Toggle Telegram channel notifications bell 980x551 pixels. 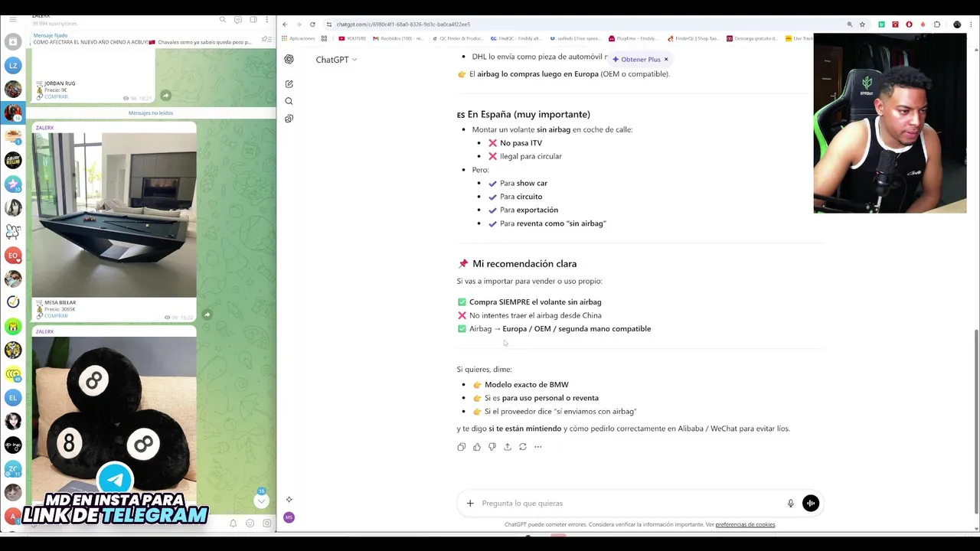pyautogui.click(x=234, y=523)
